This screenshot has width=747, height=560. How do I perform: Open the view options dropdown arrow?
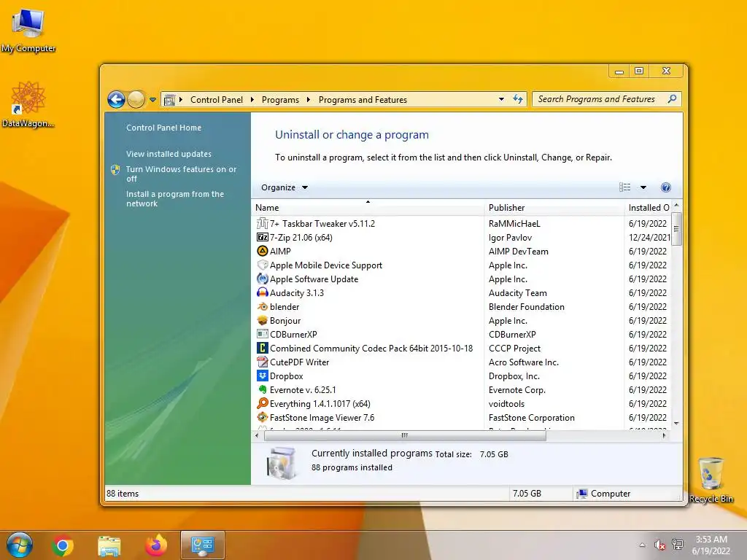pos(643,187)
